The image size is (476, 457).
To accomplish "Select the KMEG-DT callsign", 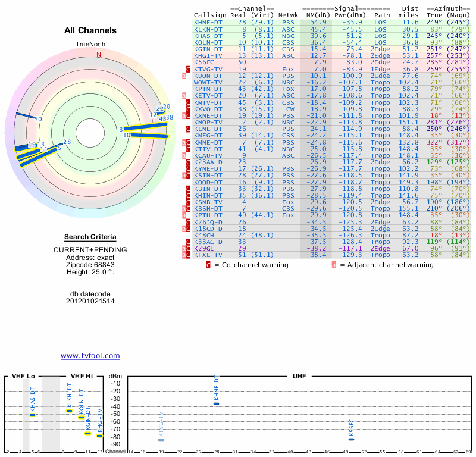I will [208, 136].
